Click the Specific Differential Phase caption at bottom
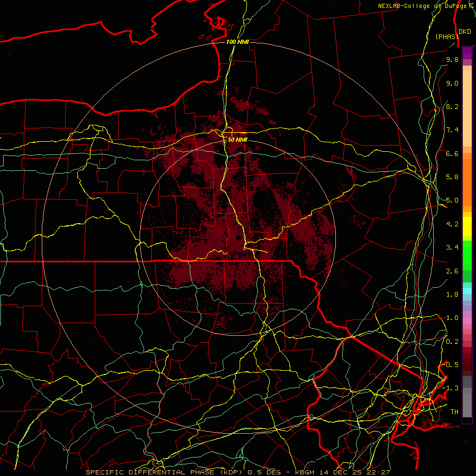476x476 pixels. (238, 472)
